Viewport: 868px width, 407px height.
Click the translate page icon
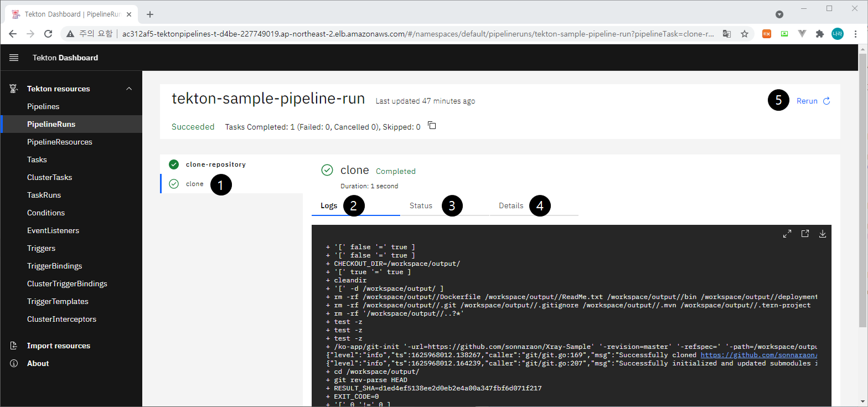727,34
